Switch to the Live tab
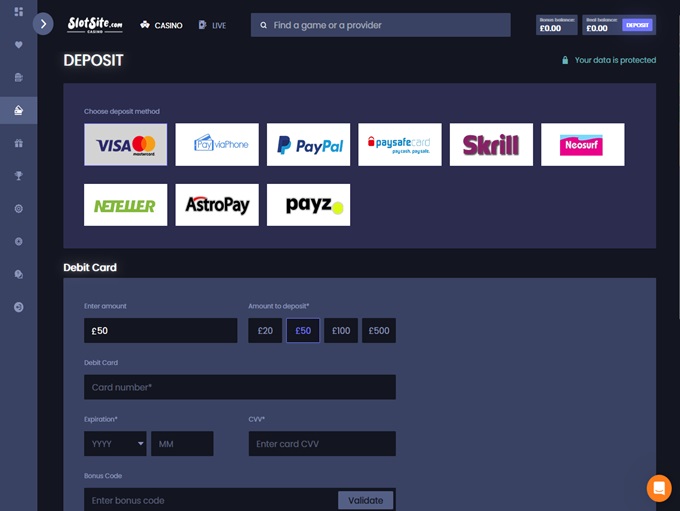The width and height of the screenshot is (680, 511). 213,25
